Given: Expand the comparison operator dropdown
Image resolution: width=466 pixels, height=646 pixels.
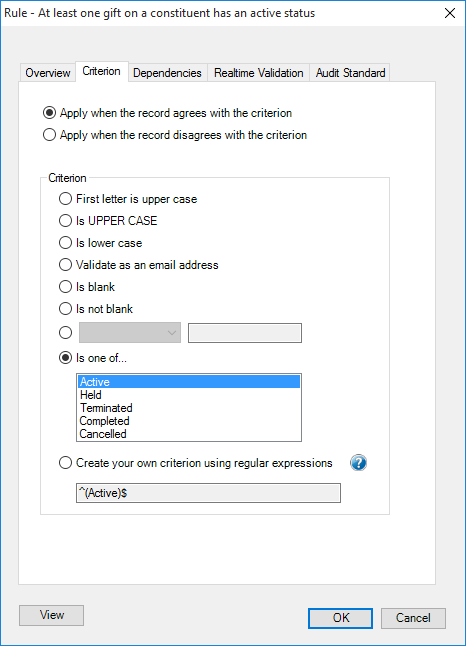Looking at the screenshot, I should (x=130, y=332).
